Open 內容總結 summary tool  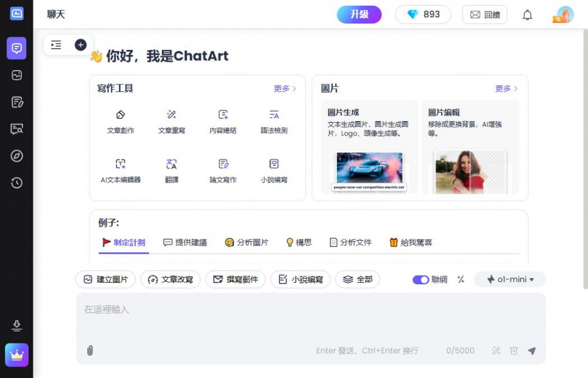223,122
